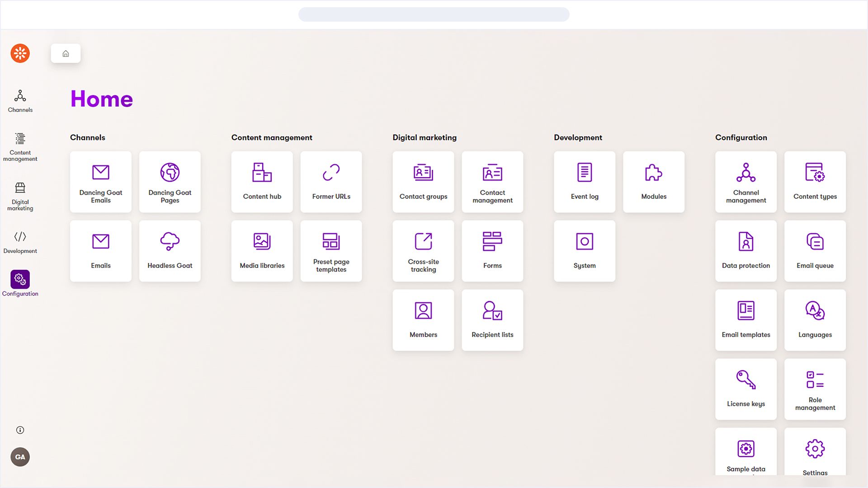Open the GA user profile avatar
868x488 pixels.
(x=19, y=456)
